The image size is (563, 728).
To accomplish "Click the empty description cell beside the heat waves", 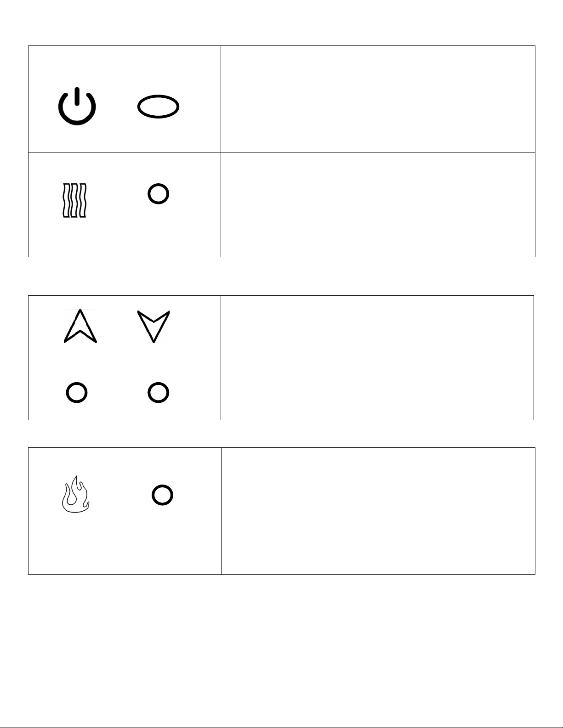I will point(378,204).
